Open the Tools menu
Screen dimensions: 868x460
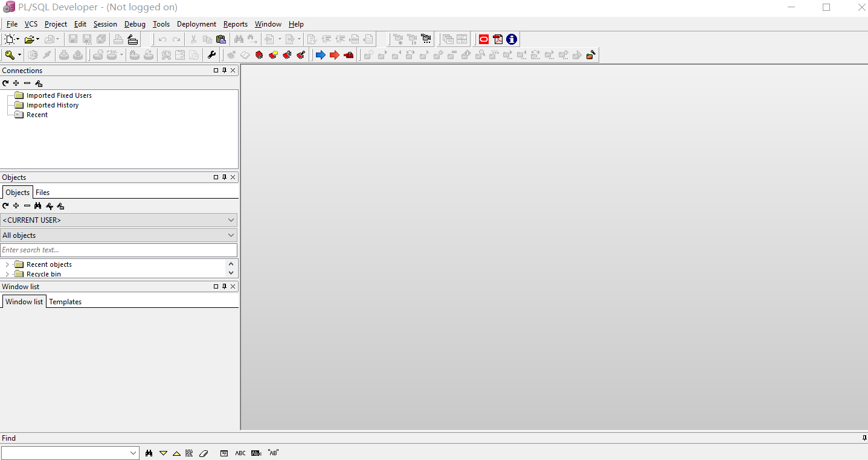point(161,24)
